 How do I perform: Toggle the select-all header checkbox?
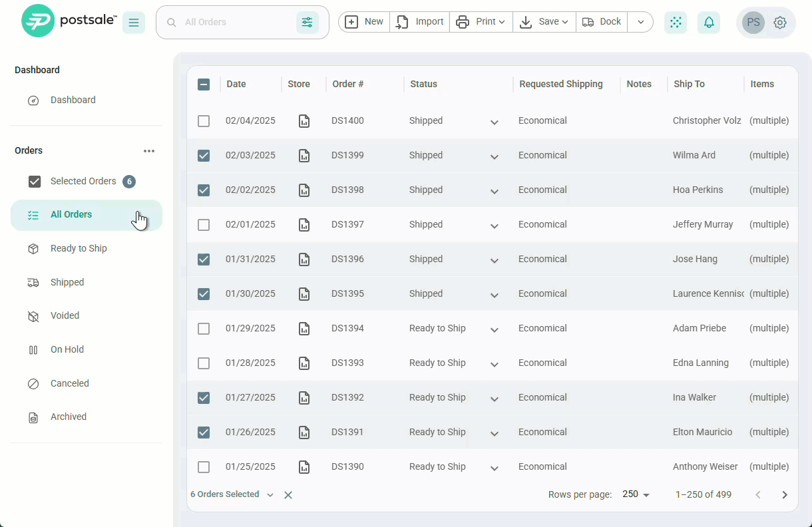pyautogui.click(x=204, y=85)
